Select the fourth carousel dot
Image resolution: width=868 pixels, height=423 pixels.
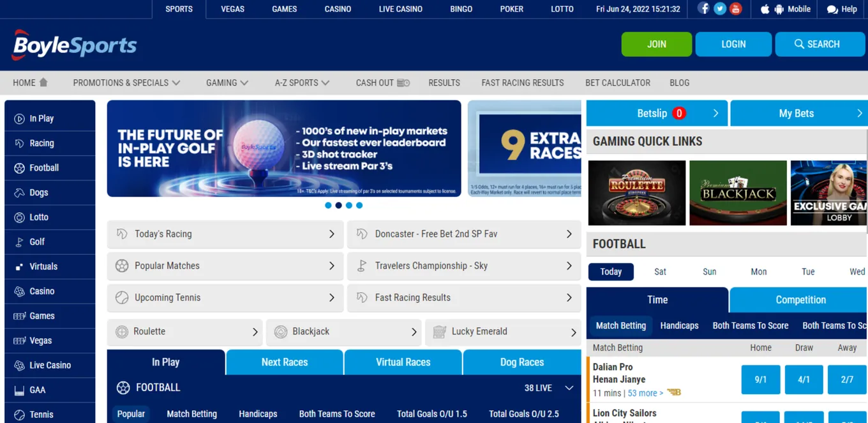pyautogui.click(x=359, y=205)
